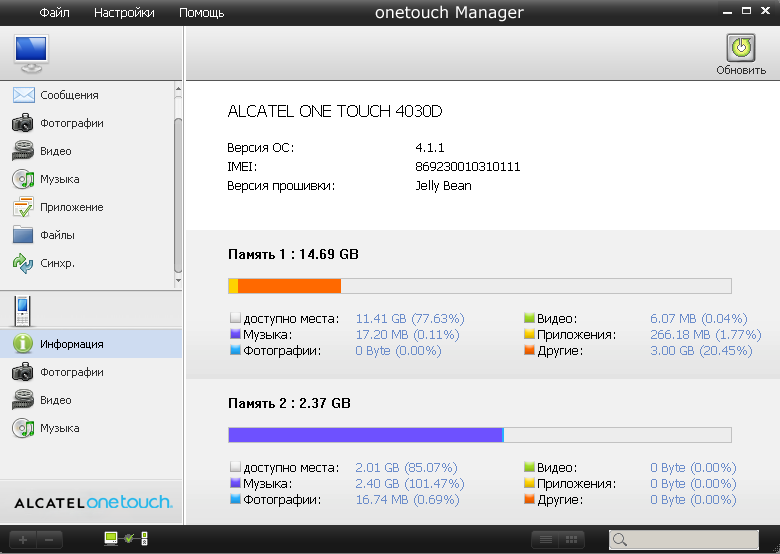This screenshot has width=780, height=554.
Task: Click sidebar scrollbar down arrow
Action: (x=178, y=281)
